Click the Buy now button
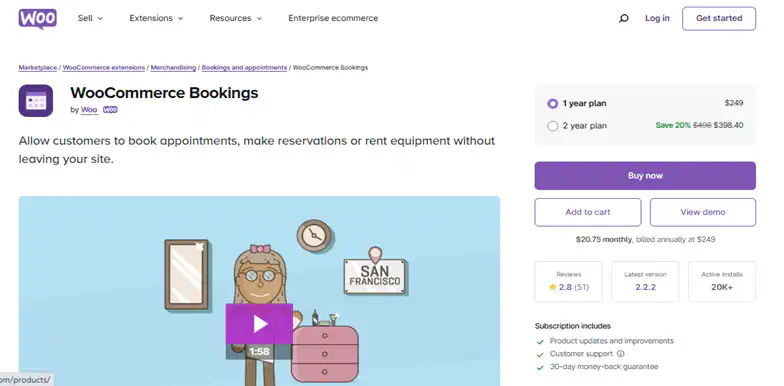The width and height of the screenshot is (784, 386). [x=645, y=176]
